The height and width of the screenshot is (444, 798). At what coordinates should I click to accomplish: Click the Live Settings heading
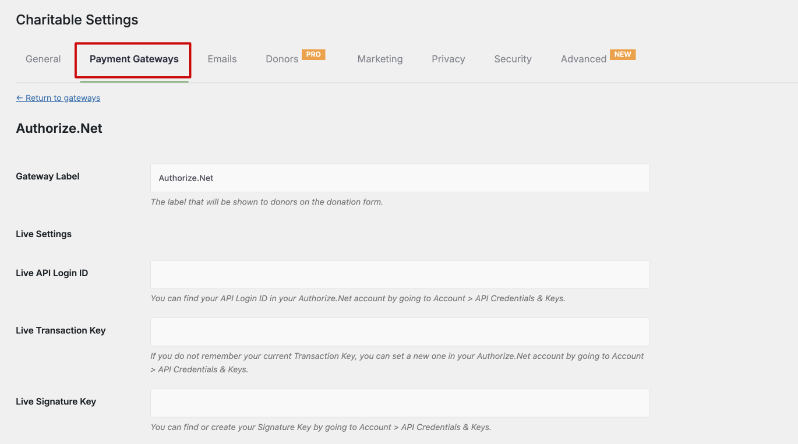(x=44, y=234)
